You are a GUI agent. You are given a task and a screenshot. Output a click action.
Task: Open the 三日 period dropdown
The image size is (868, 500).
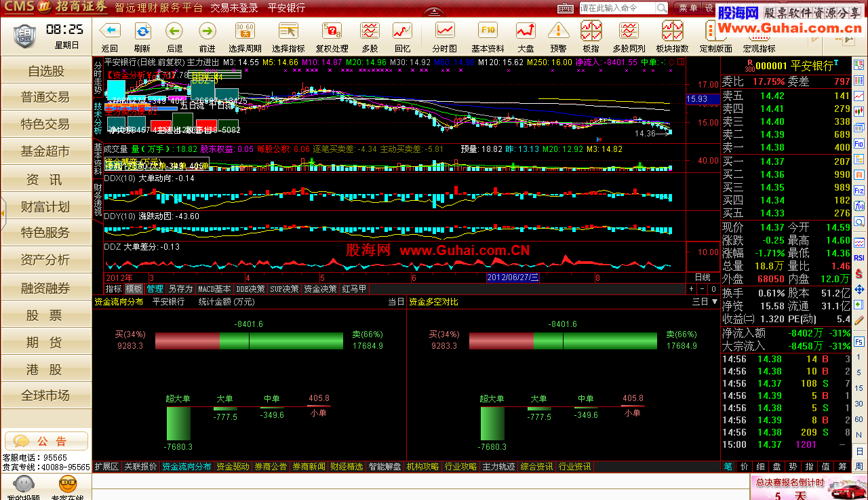pos(705,302)
